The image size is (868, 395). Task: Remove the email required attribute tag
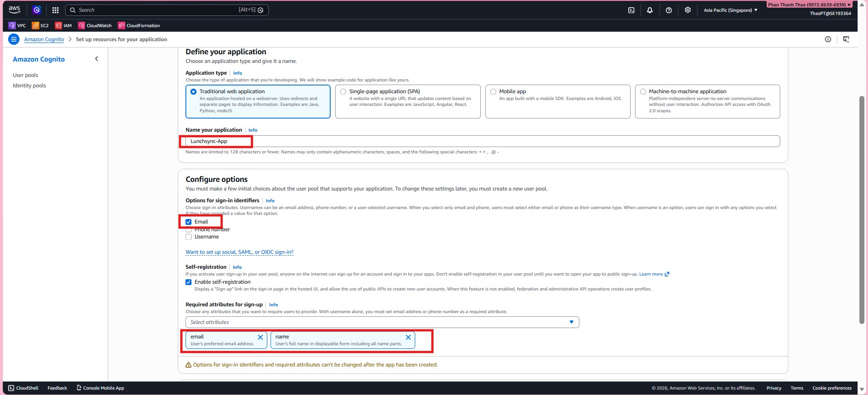[260, 338]
